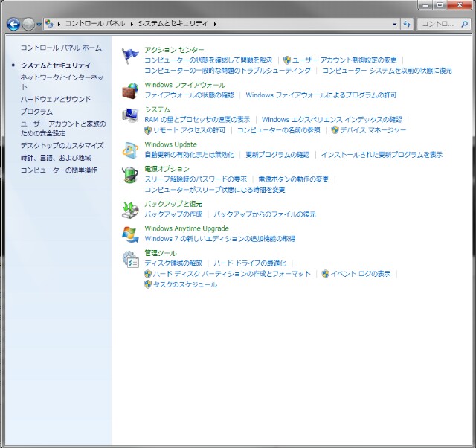Click 電源ボタンの動作の変更 link
The height and width of the screenshot is (448, 476).
(294, 179)
